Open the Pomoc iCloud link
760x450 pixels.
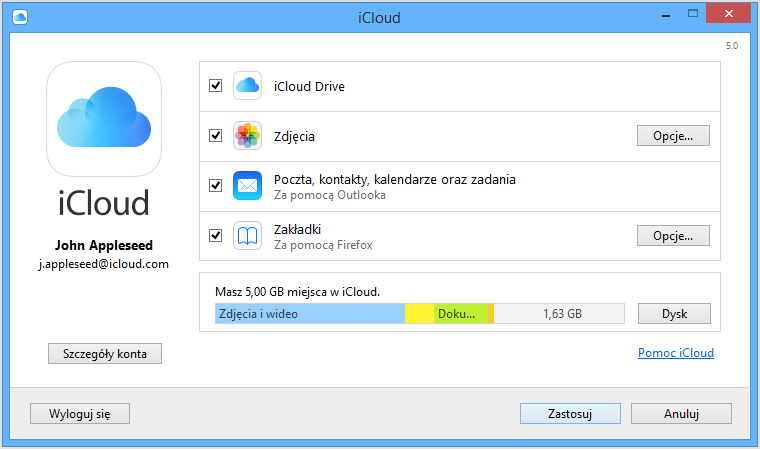(676, 353)
